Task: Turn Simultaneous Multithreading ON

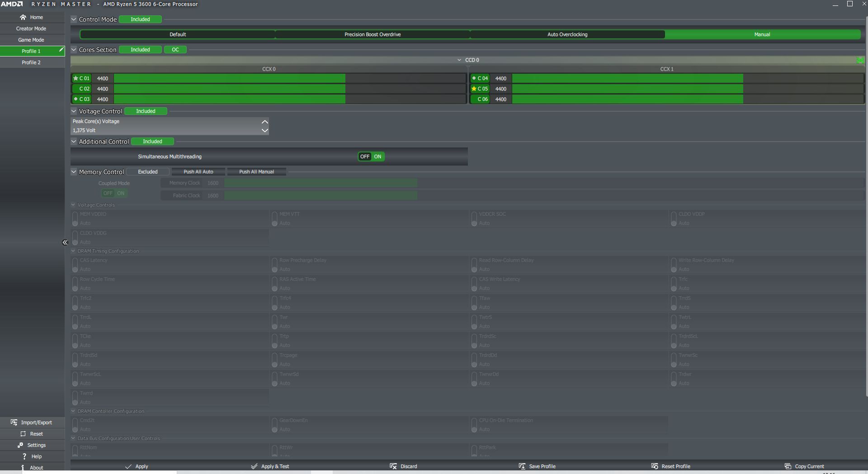Action: (x=377, y=156)
